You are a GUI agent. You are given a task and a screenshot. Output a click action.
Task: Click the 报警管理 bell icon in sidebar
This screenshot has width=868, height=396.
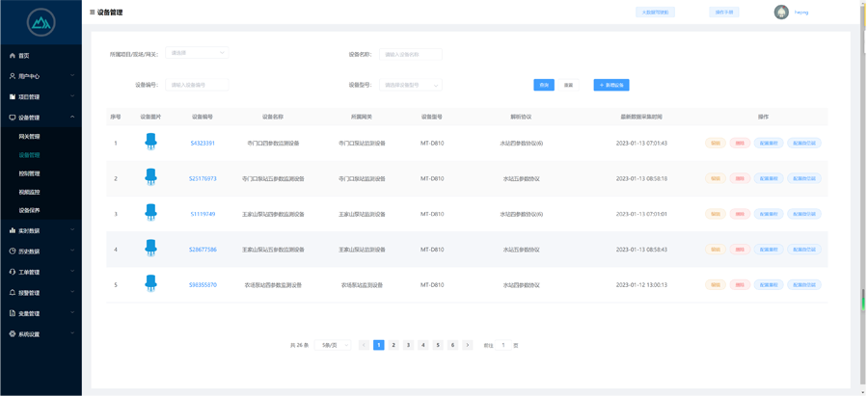point(13,293)
